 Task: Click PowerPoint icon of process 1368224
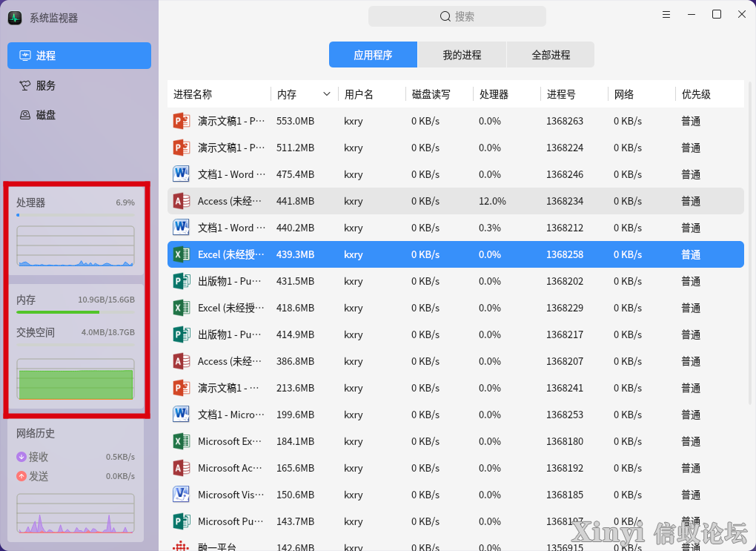click(182, 148)
